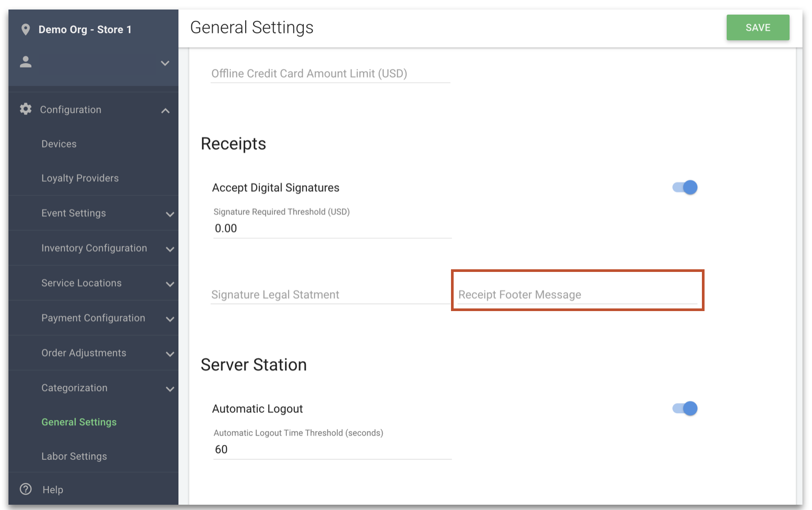Click the Receipts section heading
This screenshot has width=812, height=510.
233,144
